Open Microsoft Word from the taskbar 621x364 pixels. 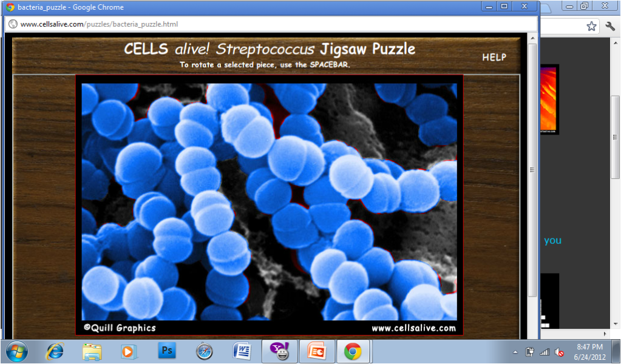[x=242, y=351]
